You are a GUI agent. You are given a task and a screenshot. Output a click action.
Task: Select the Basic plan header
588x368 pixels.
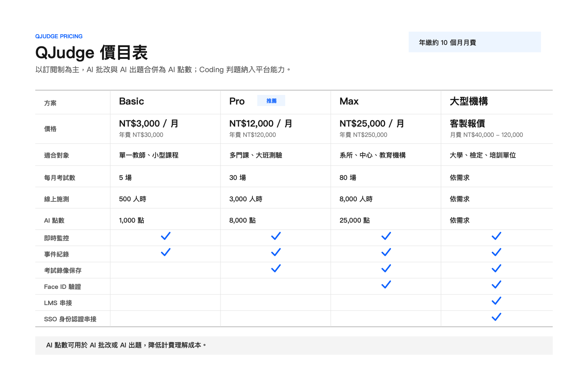click(132, 101)
